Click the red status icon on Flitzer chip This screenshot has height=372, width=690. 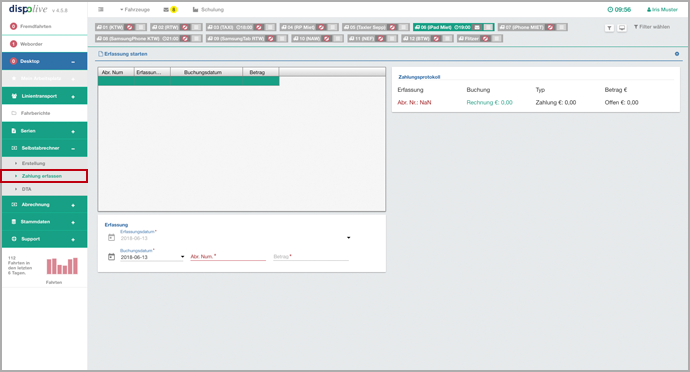click(x=485, y=39)
